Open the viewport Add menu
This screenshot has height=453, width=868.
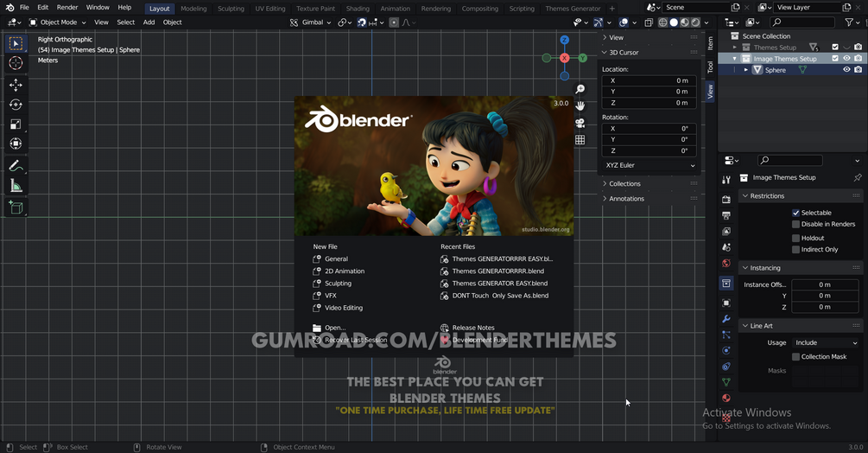coord(149,22)
